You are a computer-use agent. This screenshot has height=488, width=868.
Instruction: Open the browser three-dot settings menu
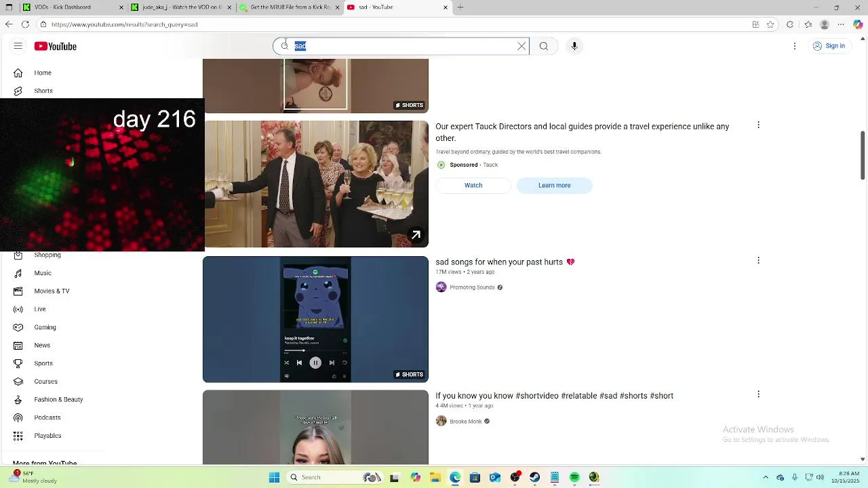(x=842, y=24)
